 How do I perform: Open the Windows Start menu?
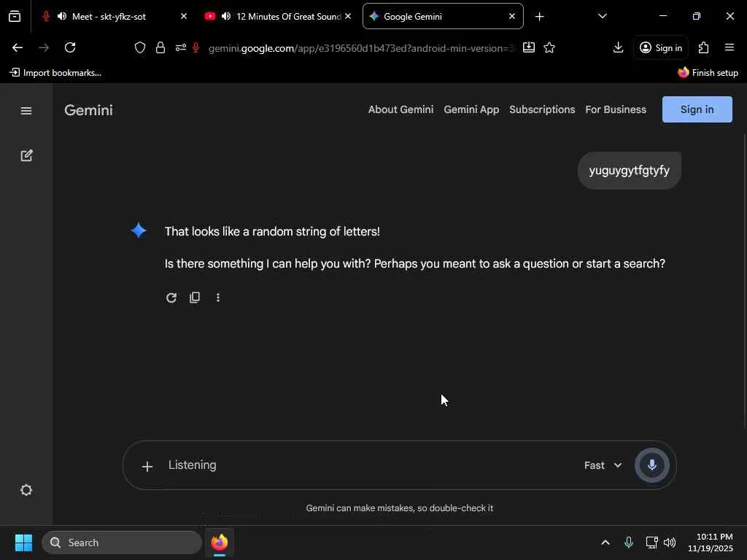tap(23, 542)
